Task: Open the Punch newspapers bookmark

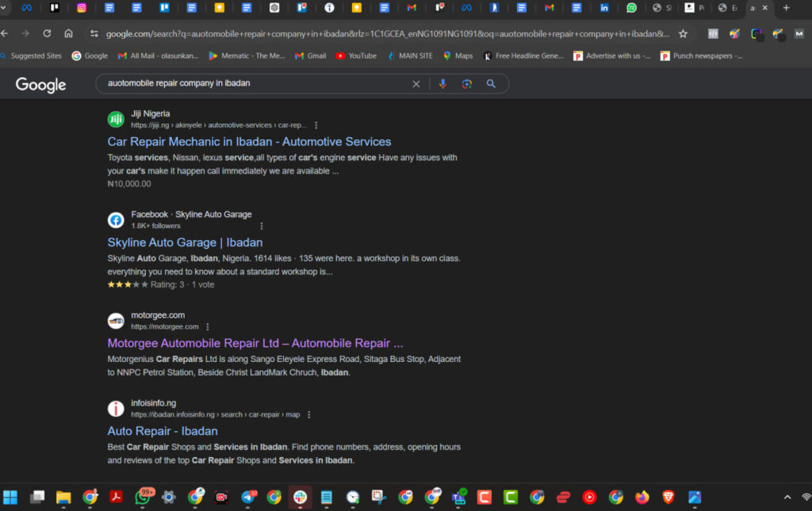Action: click(701, 56)
